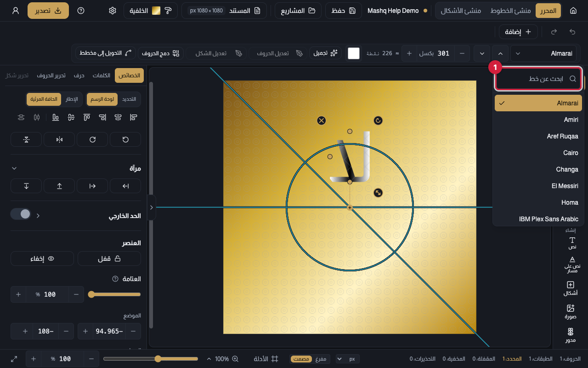
Task: Mirror upward arrow button
Action: coord(59,186)
